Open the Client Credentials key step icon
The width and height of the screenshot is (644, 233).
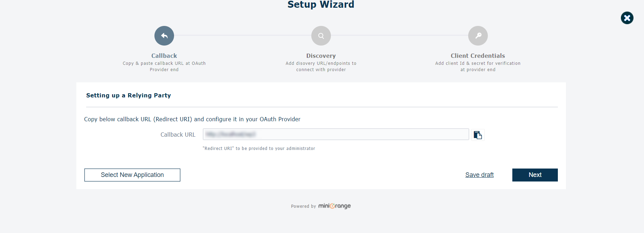point(478,36)
